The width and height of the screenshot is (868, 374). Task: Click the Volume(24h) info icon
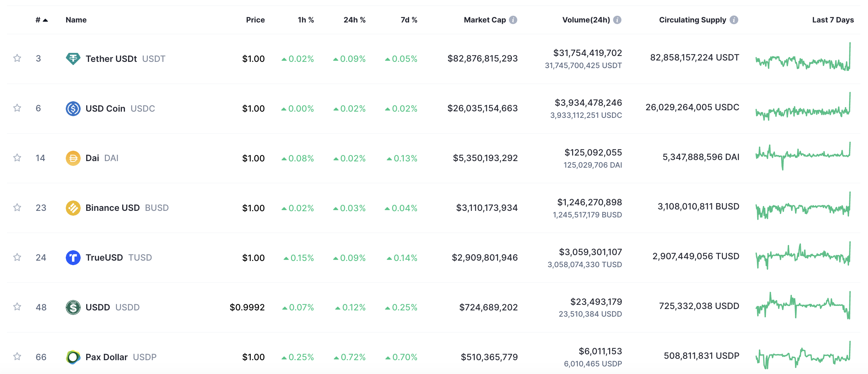coord(617,20)
